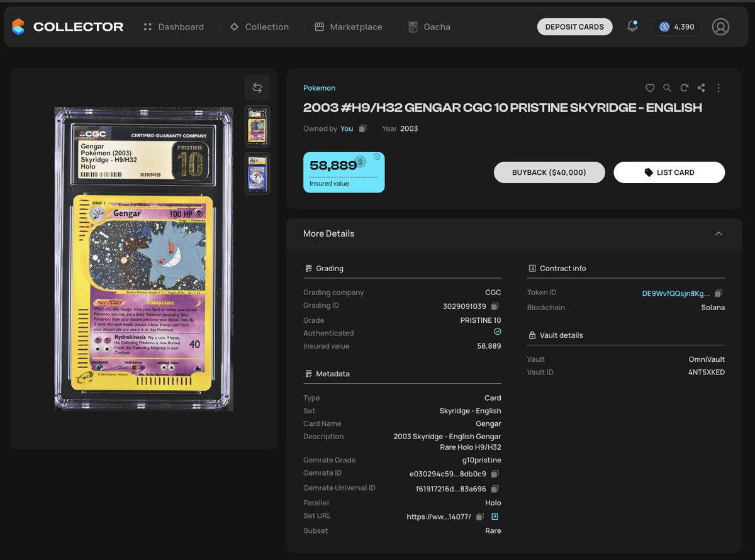Click 'CGC' grading company value
This screenshot has width=755, height=560.
point(493,293)
